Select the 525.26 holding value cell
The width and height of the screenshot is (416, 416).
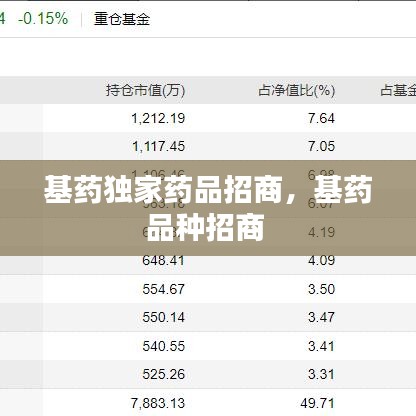click(163, 374)
